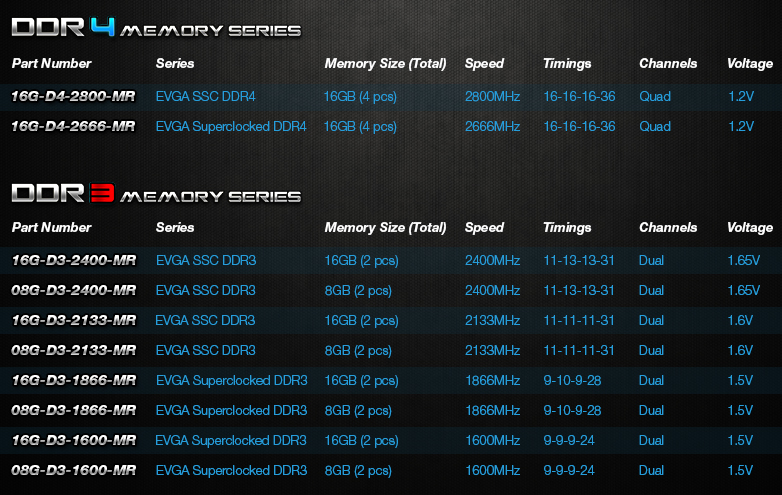Open part 16G-D3-2133-MR
Screen dimensions: 782x495
73,321
